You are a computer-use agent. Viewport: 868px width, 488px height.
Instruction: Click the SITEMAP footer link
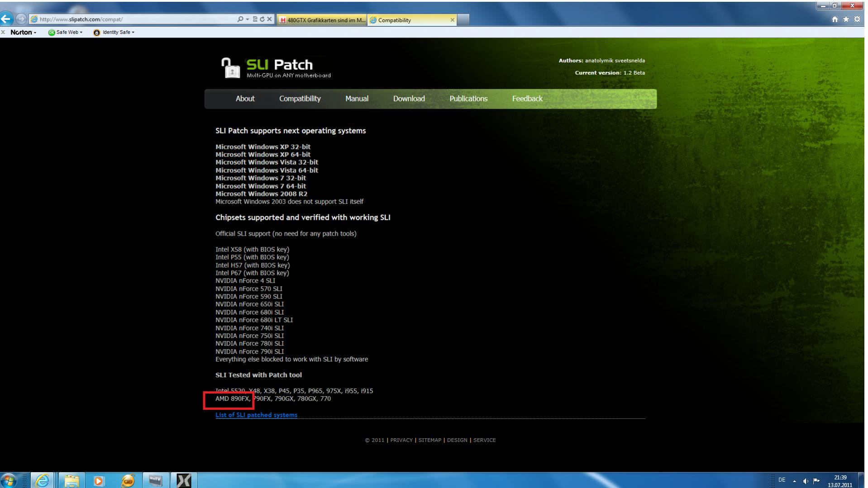click(429, 440)
